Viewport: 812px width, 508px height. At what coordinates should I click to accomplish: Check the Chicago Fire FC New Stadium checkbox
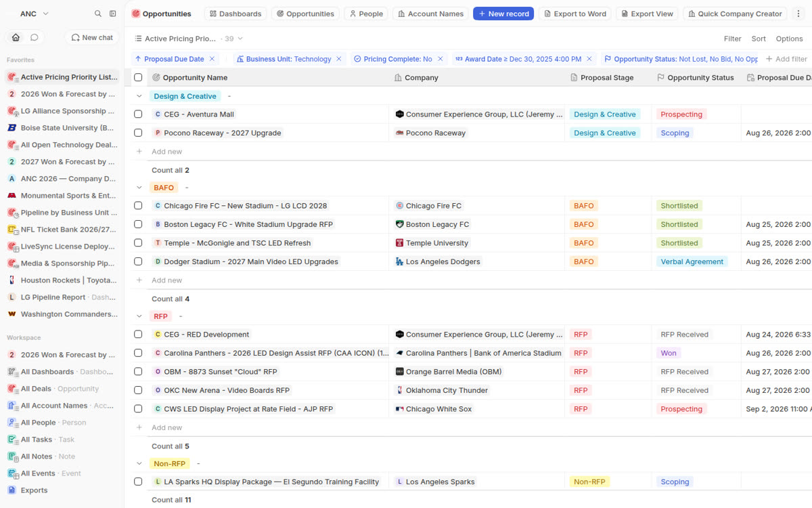click(x=138, y=206)
